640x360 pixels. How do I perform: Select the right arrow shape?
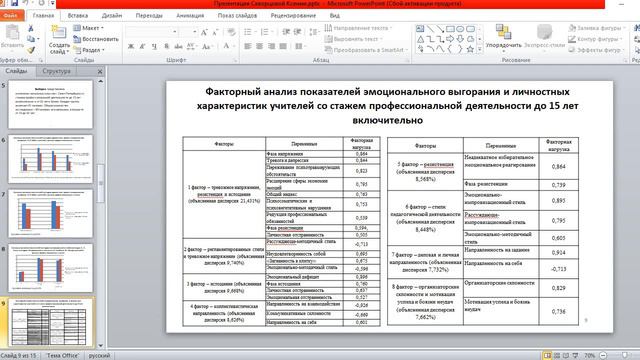point(450,39)
